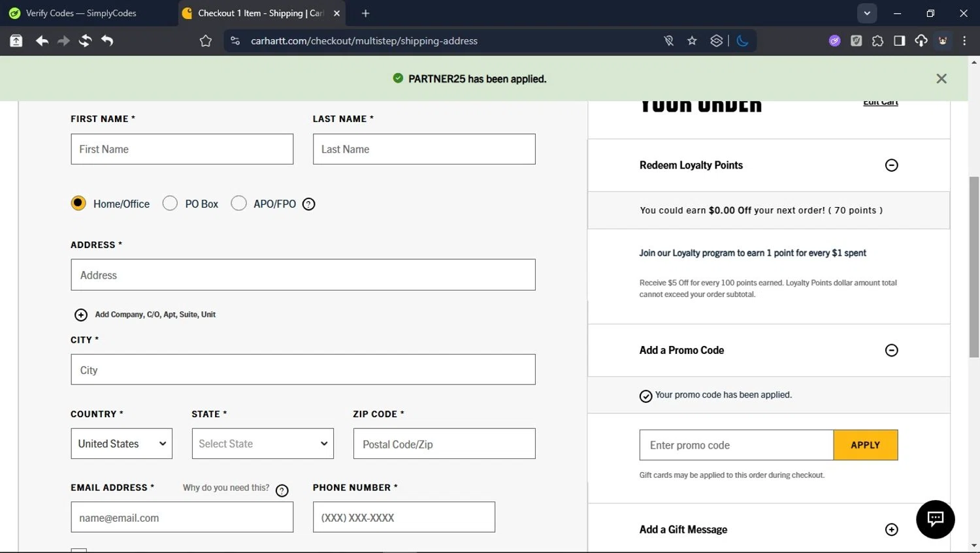Screen dimensions: 980x553
Task: Click the Edit Cart link
Action: pos(881,103)
